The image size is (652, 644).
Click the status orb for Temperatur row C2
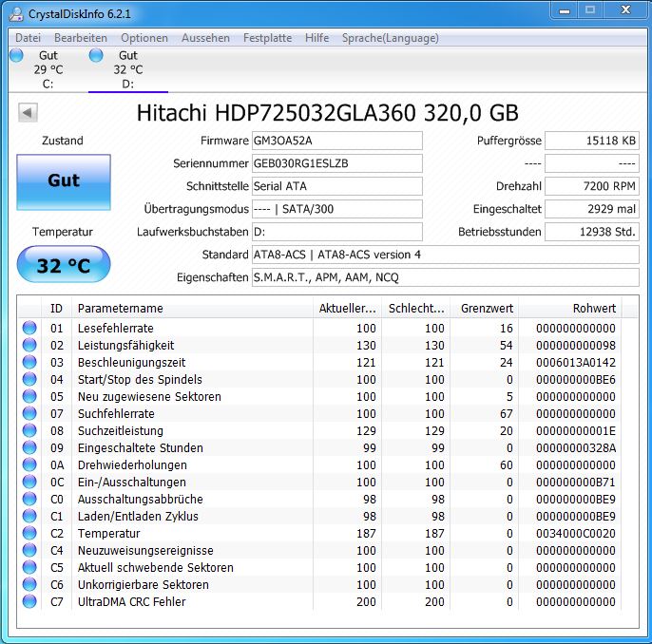click(x=29, y=533)
